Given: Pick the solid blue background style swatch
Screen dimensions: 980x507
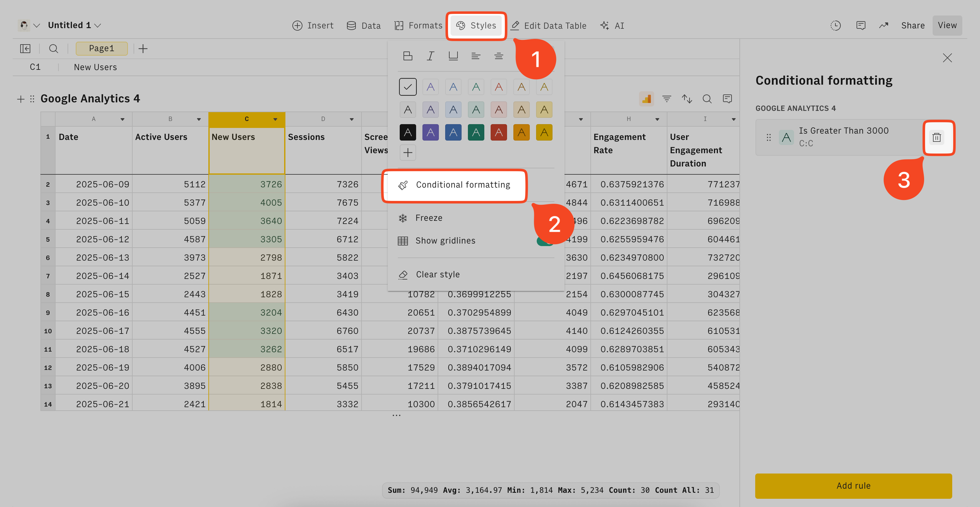Looking at the screenshot, I should (453, 133).
